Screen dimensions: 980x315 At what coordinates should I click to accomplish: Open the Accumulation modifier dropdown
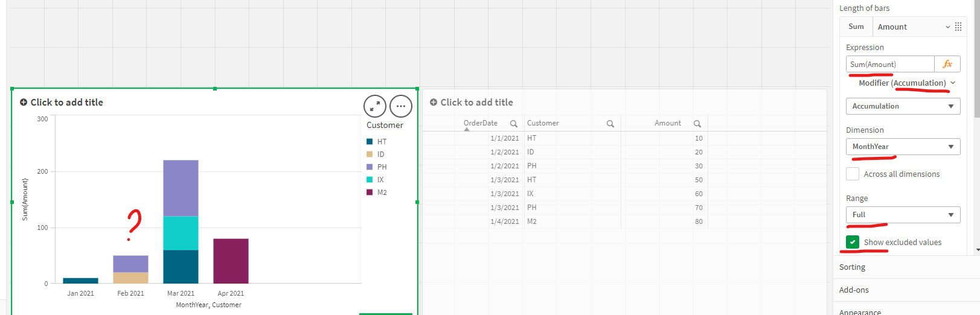pyautogui.click(x=903, y=106)
